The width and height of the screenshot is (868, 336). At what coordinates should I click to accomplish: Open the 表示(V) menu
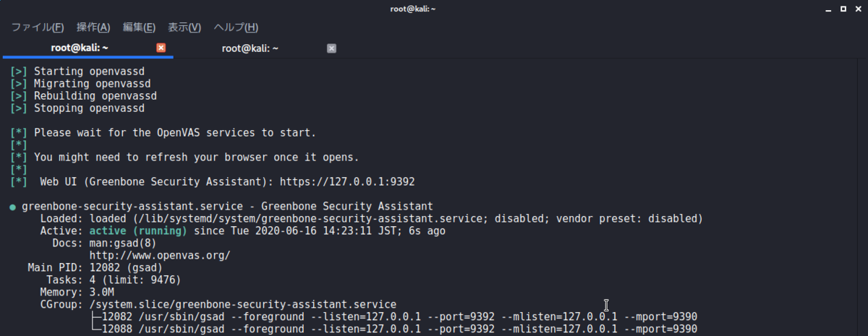(x=184, y=27)
